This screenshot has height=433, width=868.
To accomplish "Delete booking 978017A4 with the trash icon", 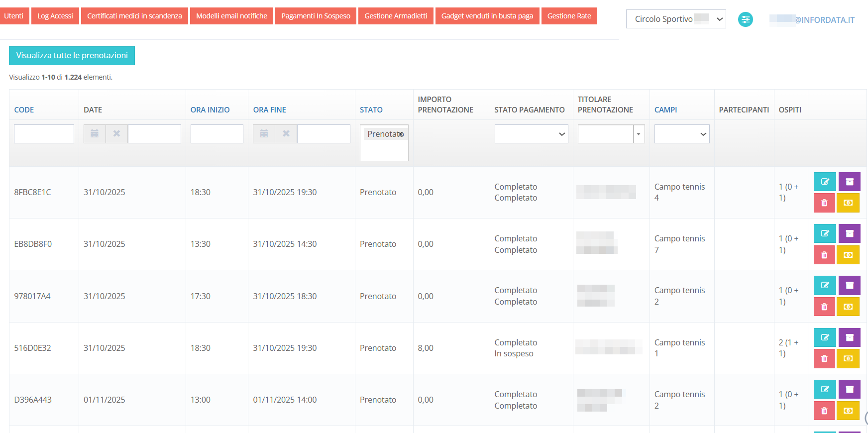I will 824,307.
